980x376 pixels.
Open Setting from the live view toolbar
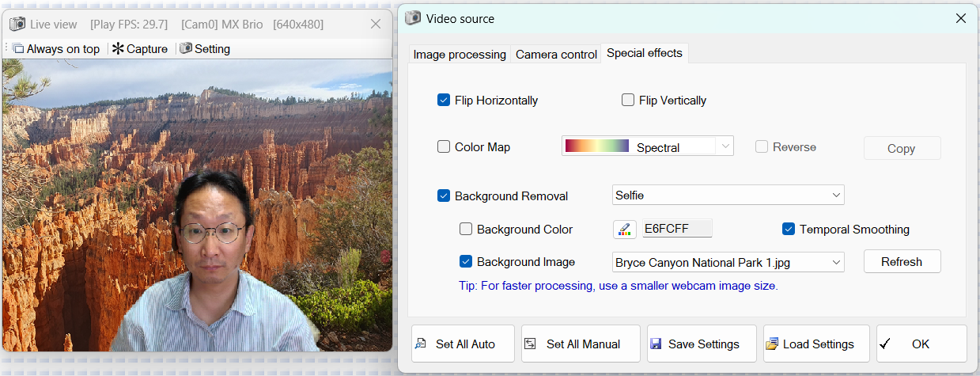tap(205, 48)
